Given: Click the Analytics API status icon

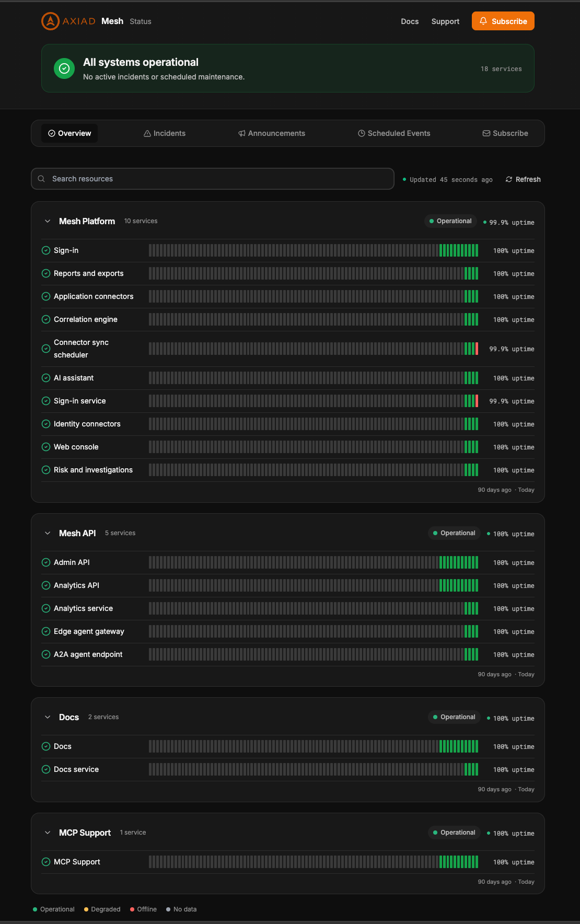Looking at the screenshot, I should tap(46, 585).
